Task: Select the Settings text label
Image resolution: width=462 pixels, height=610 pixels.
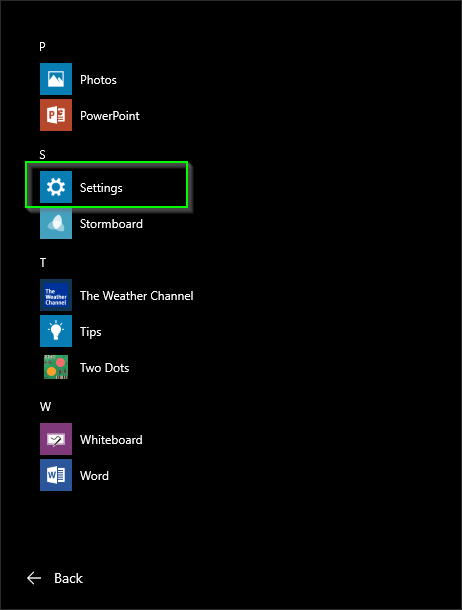Action: pos(101,188)
